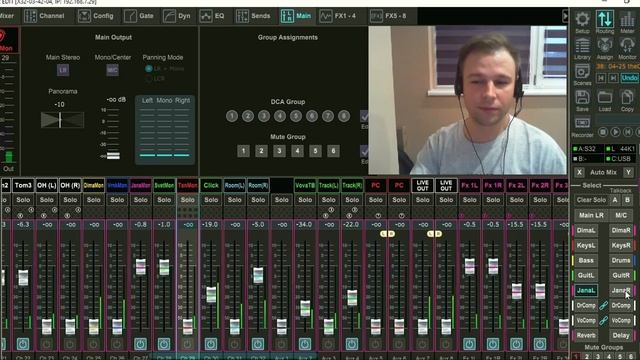This screenshot has width=640, height=360.
Task: Mute the Click channel
Action: click(211, 344)
